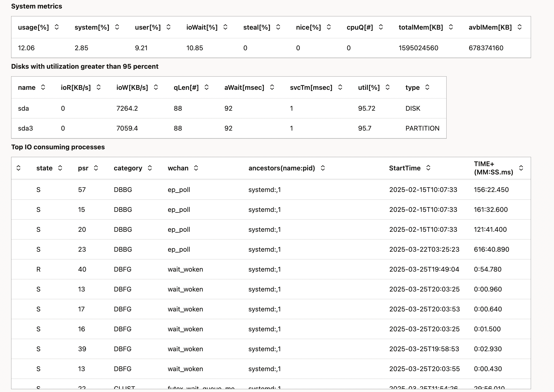The width and height of the screenshot is (554, 392).
Task: Sort processes by psr arrows
Action: (x=96, y=168)
